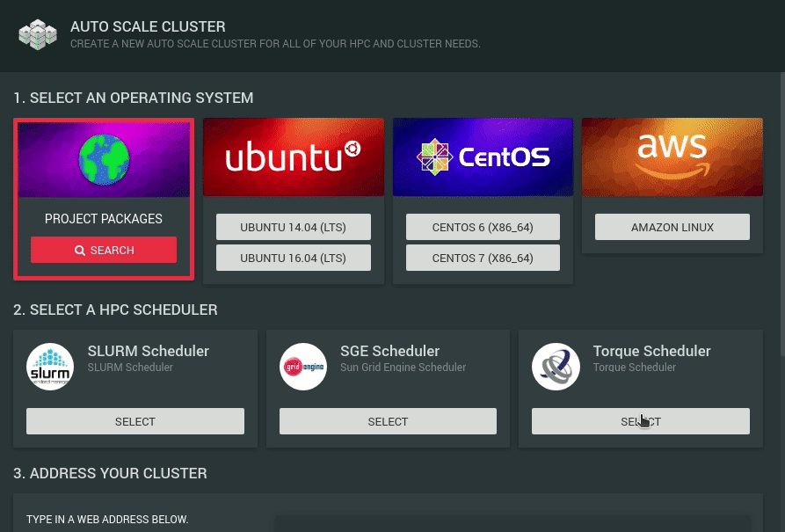785x532 pixels.
Task: Click the Ubuntu logo banner
Action: pos(294,157)
